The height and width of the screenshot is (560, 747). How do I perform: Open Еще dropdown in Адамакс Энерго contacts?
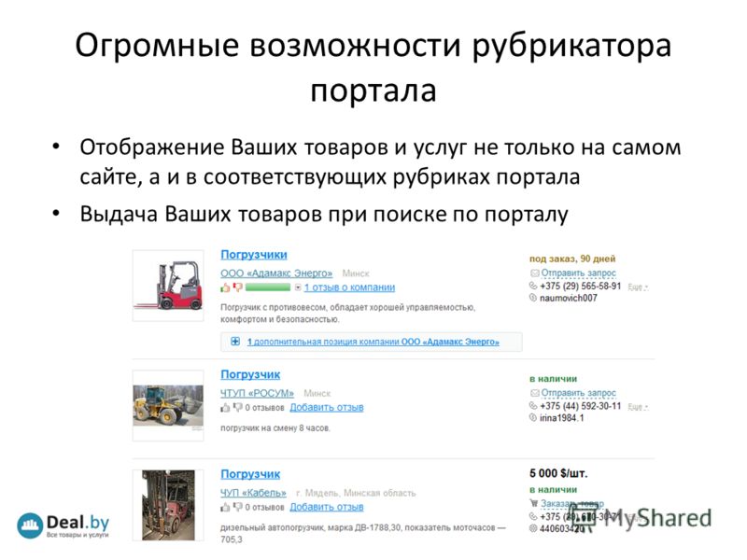638,287
